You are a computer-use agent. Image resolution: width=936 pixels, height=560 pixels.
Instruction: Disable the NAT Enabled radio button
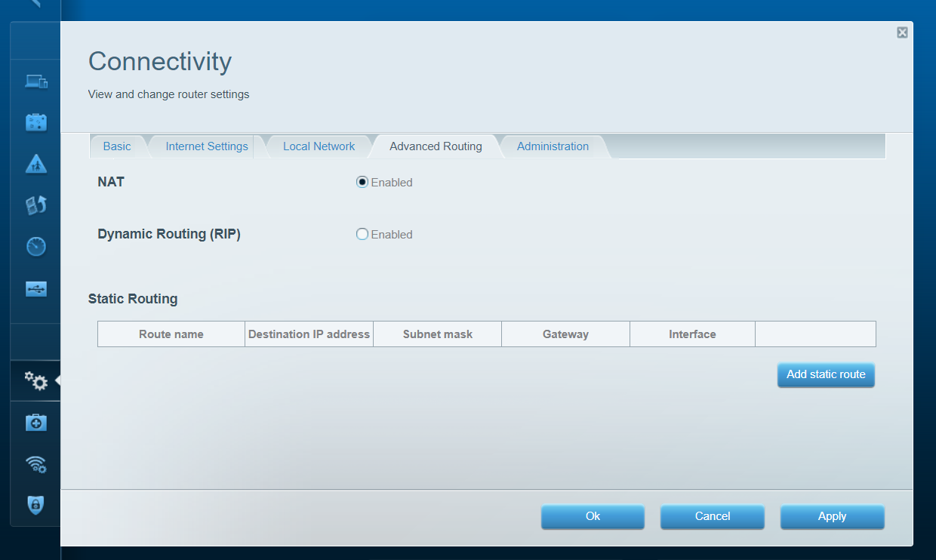[x=362, y=181]
